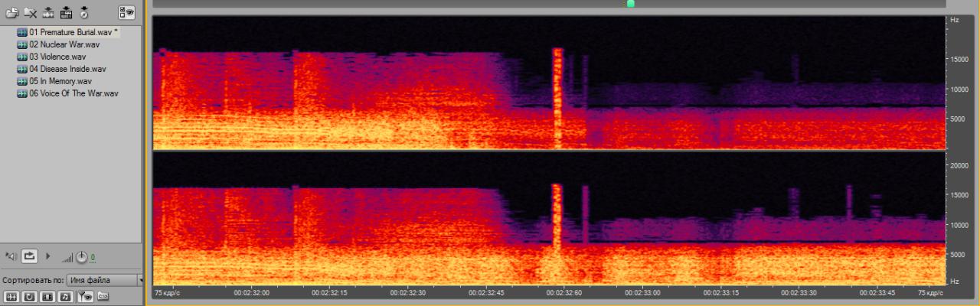Toggle Show Loop Files filter button
The image size is (980, 306).
(28, 296)
